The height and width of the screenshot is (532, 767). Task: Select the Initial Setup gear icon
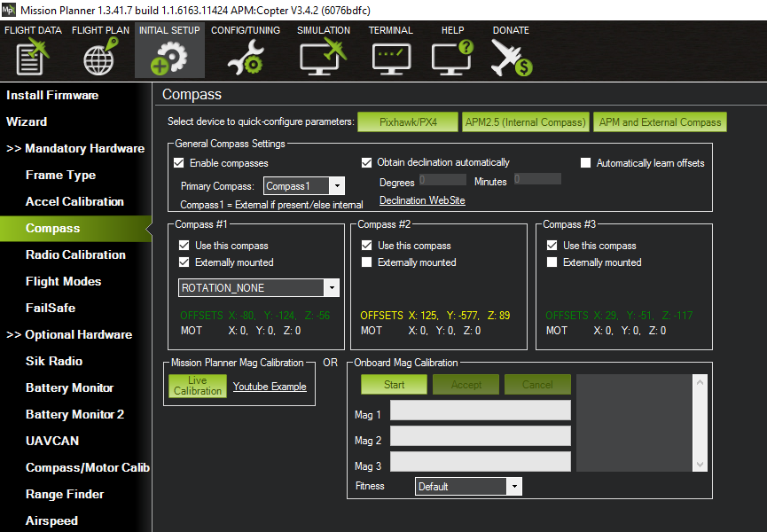[x=169, y=58]
